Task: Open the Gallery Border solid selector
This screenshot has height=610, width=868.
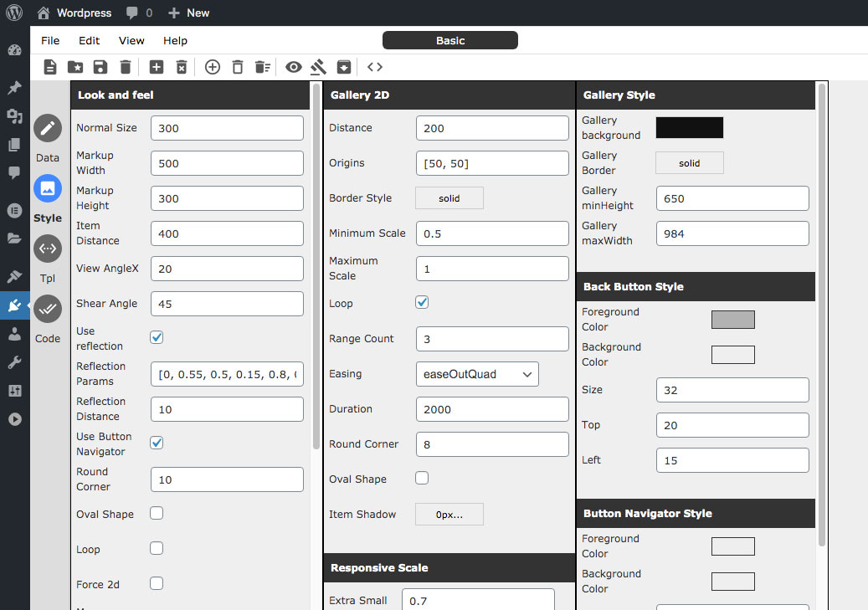Action: coord(689,162)
